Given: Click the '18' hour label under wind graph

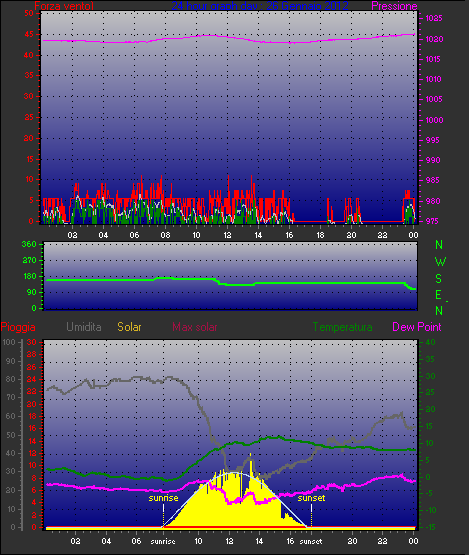Looking at the screenshot, I should click(320, 235).
